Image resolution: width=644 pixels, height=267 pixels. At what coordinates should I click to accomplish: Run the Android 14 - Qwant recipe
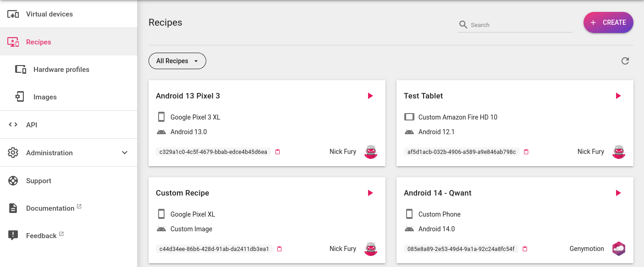click(x=618, y=193)
